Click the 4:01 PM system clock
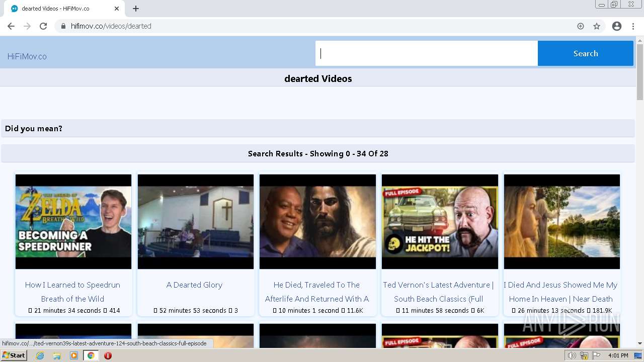This screenshot has height=362, width=644. [618, 355]
